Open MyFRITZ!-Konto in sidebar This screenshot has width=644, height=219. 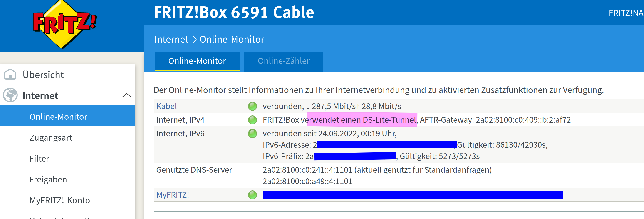[x=59, y=201]
